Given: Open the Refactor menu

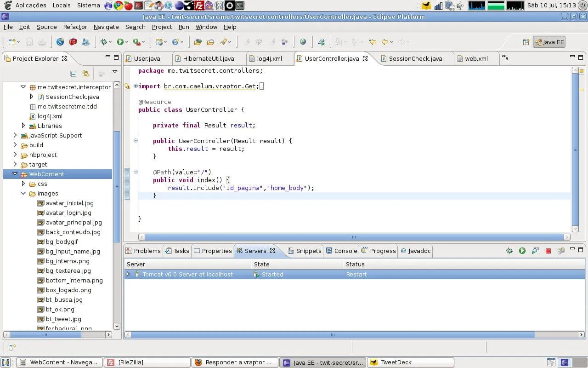Looking at the screenshot, I should (75, 27).
